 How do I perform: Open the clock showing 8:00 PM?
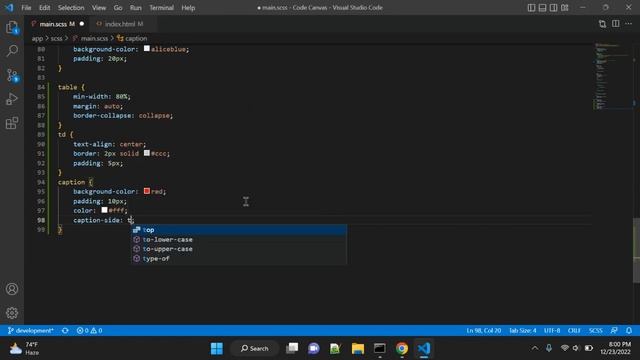point(616,348)
